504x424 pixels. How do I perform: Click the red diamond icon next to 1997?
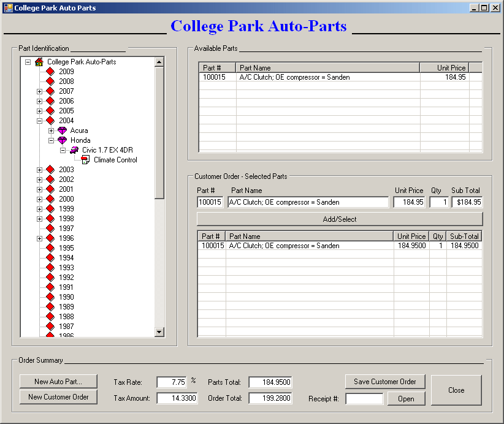point(50,229)
